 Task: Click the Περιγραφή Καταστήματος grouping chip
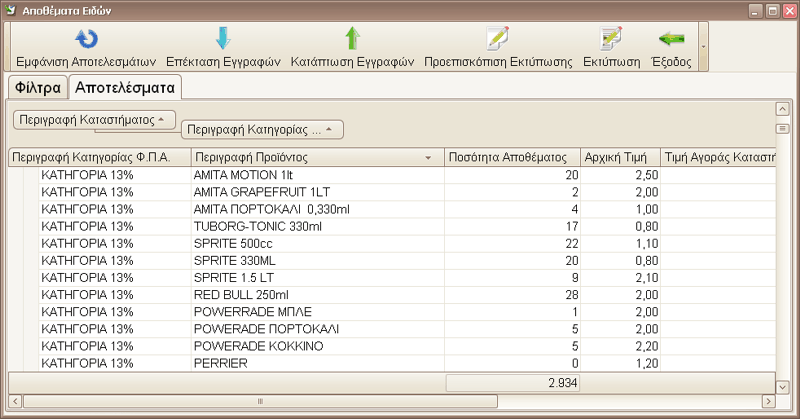pos(94,120)
